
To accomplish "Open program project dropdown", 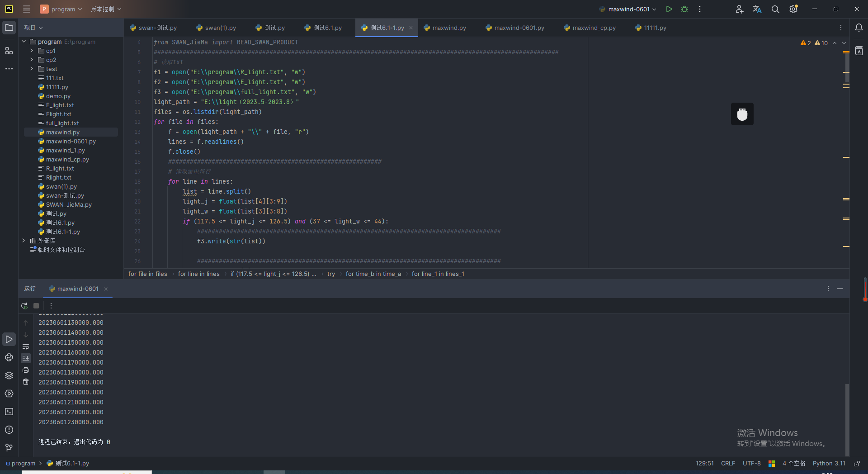I will coord(61,9).
